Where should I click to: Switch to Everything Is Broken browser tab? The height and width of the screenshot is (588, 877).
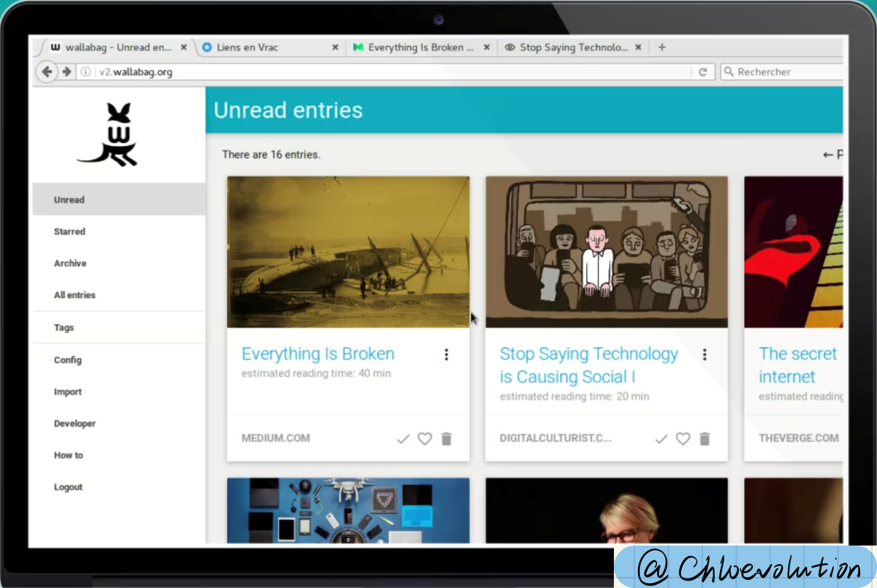click(x=421, y=47)
